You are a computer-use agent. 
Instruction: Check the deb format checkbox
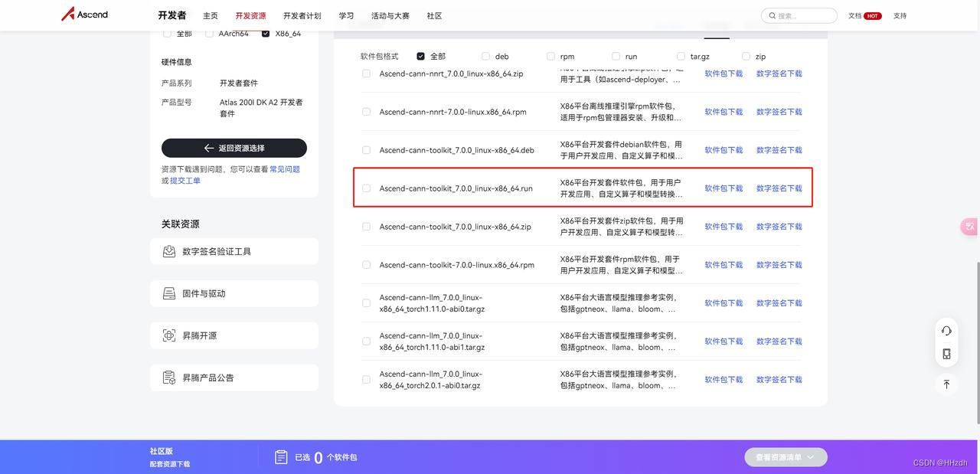coord(485,57)
